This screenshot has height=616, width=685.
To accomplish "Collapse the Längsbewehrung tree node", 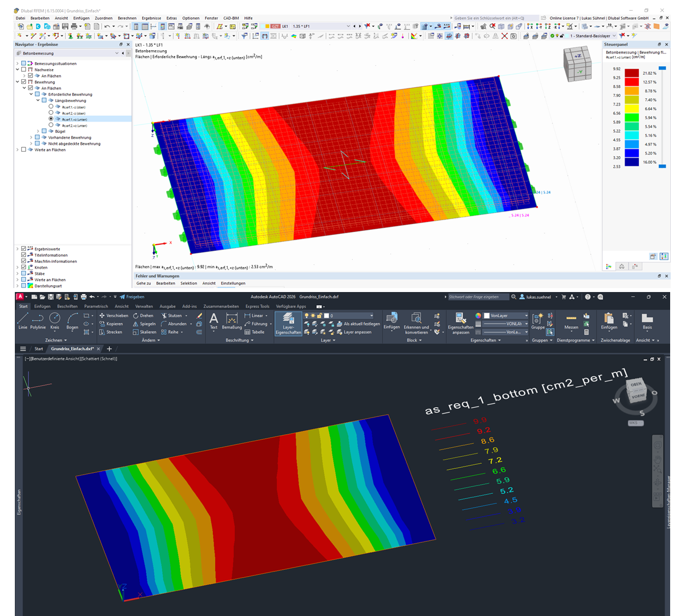I will point(38,100).
